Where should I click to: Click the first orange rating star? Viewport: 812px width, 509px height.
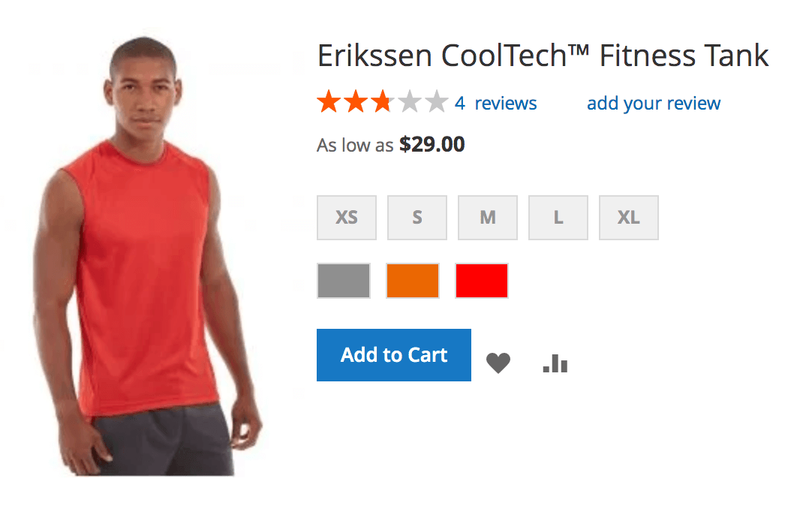[328, 102]
